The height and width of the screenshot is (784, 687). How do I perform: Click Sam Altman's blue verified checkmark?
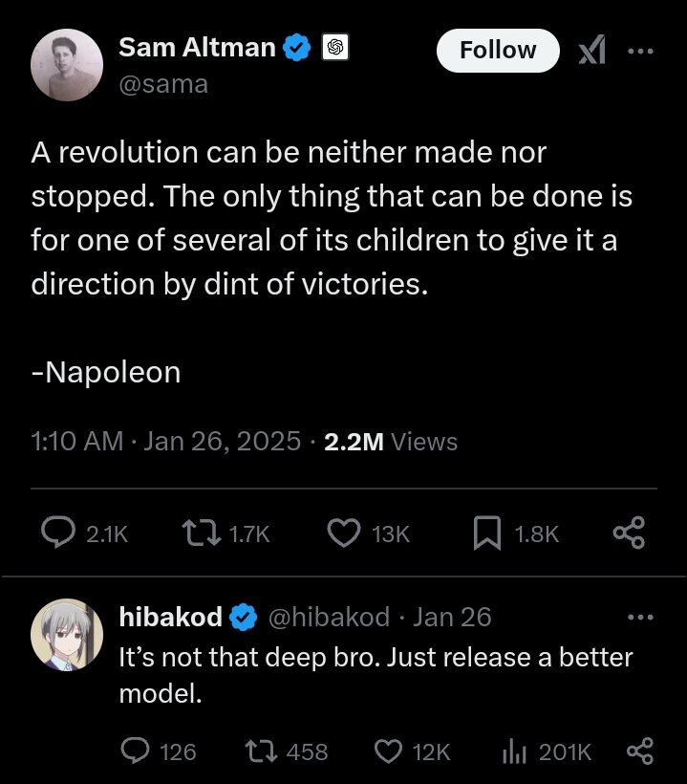[x=298, y=48]
